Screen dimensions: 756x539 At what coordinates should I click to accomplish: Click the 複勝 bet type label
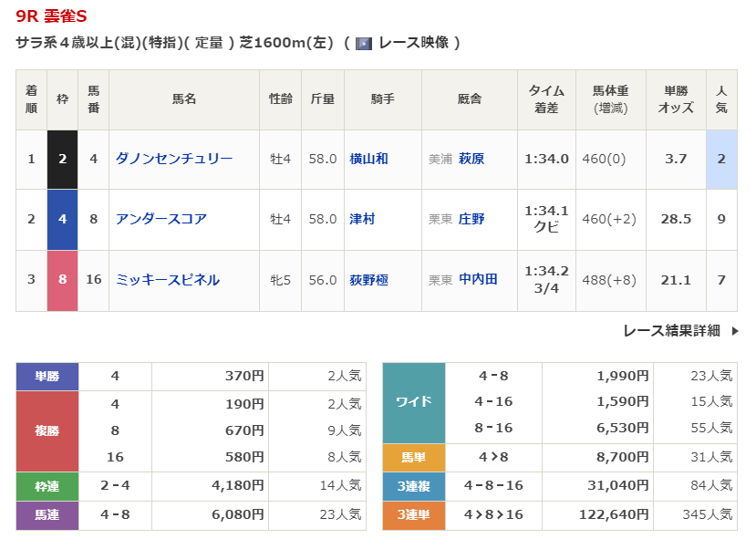47,430
